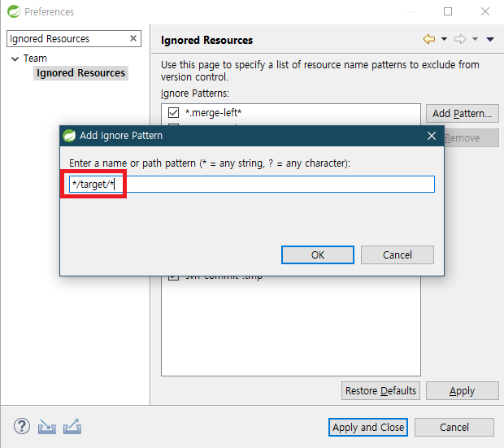
Task: Click the Add Pattern... button
Action: [x=463, y=114]
